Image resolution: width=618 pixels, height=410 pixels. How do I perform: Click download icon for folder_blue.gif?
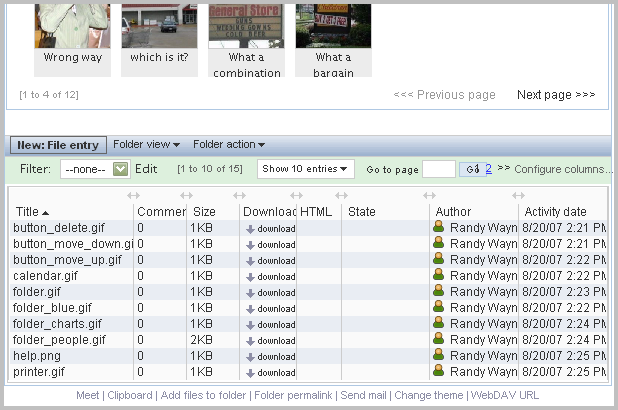[x=250, y=309]
